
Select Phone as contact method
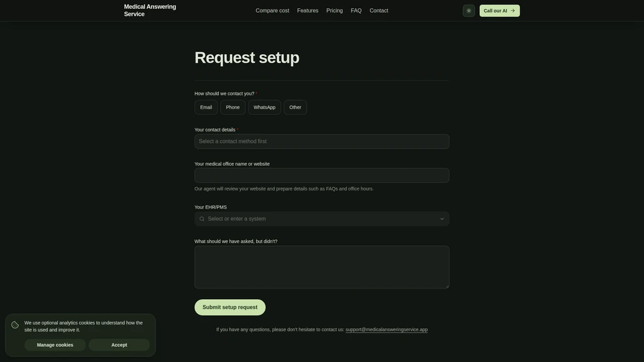point(233,107)
